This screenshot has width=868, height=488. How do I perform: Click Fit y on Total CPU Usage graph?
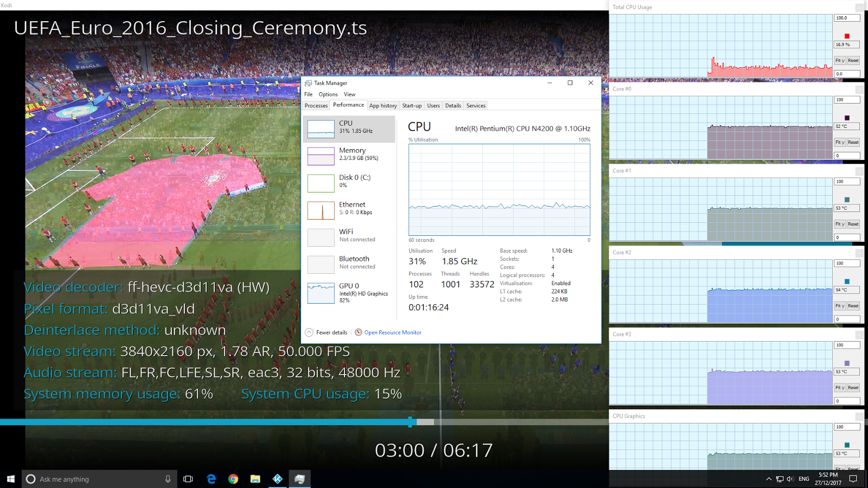click(840, 61)
